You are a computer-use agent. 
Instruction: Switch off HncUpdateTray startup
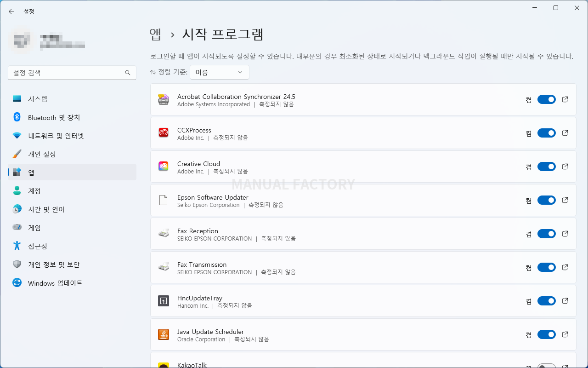pos(547,301)
